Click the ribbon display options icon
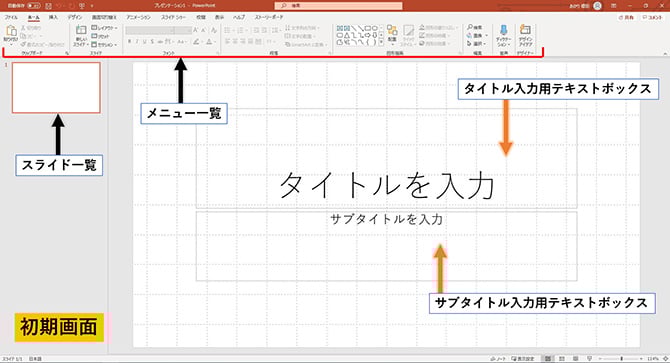This screenshot has height=363, width=670. coord(614,6)
